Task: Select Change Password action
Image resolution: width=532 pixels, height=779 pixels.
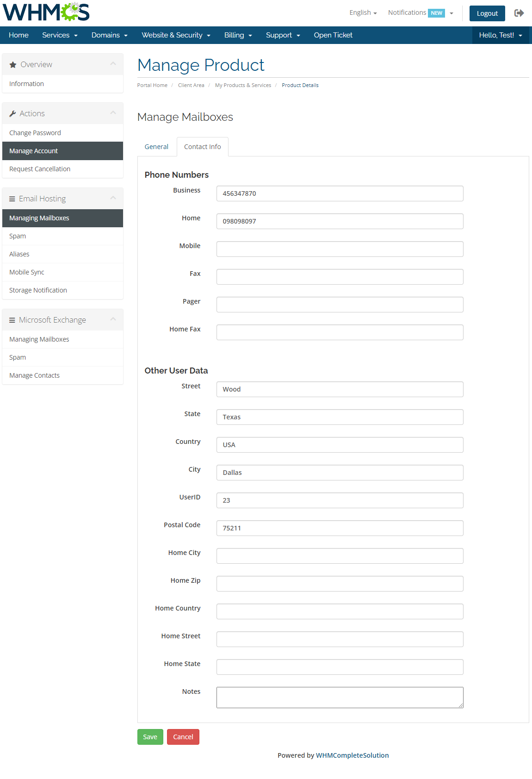Action: [x=62, y=133]
